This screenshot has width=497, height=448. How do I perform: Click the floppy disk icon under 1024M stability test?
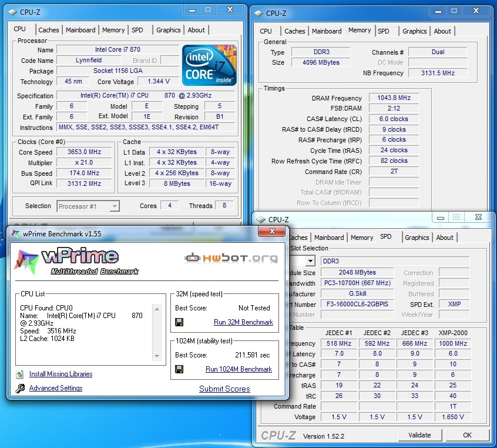coord(179,369)
